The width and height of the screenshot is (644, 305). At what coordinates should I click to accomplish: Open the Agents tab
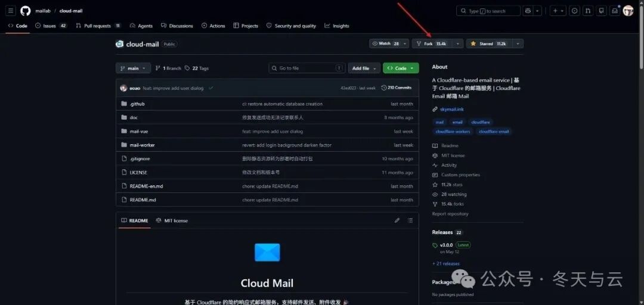pos(141,26)
